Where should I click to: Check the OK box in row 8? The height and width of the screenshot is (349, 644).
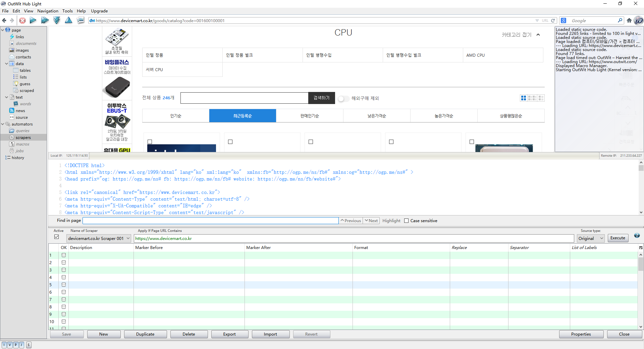[64, 307]
